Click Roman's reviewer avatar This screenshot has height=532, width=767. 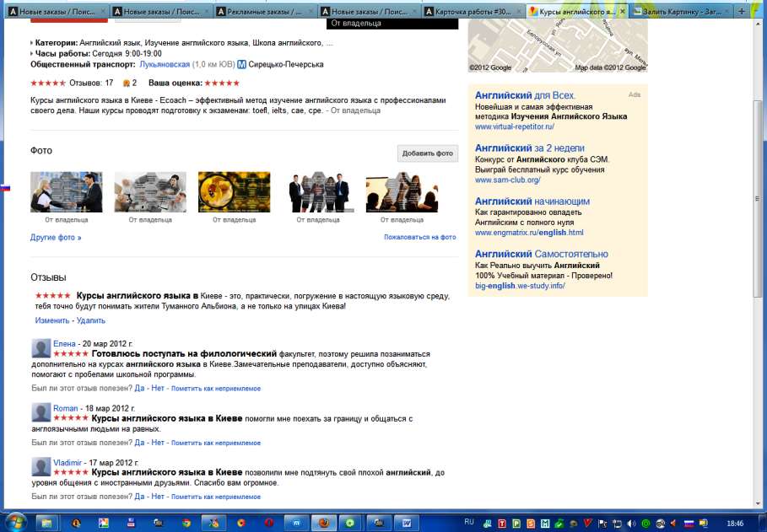click(41, 412)
